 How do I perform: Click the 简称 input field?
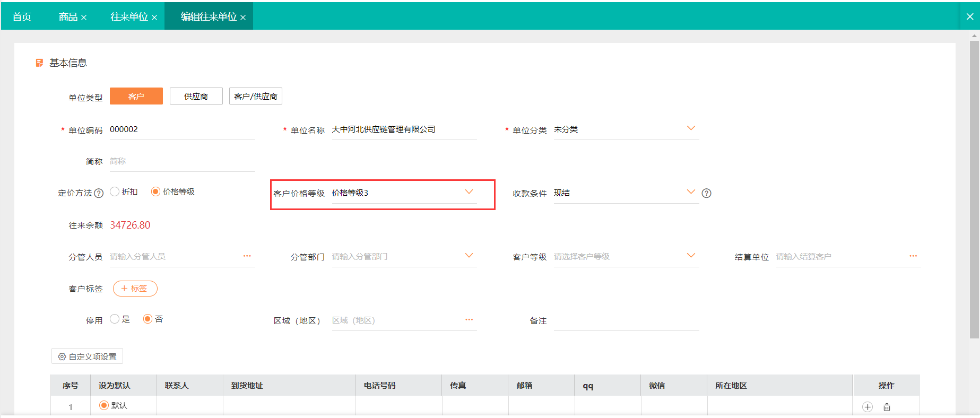pyautogui.click(x=183, y=161)
